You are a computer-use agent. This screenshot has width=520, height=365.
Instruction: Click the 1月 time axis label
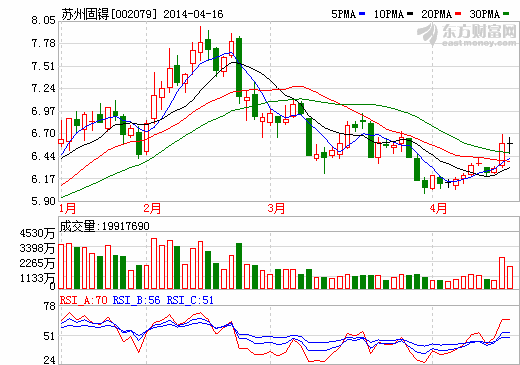(68, 209)
